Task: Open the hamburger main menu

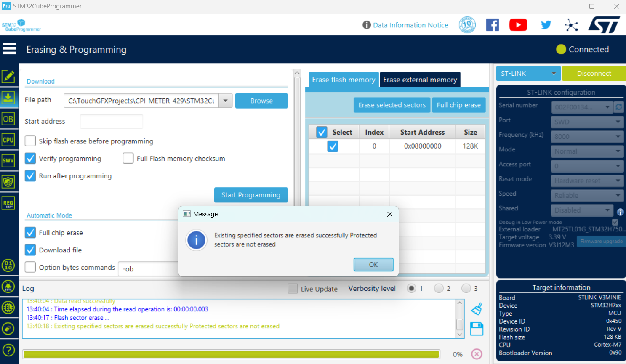Action: (x=9, y=49)
